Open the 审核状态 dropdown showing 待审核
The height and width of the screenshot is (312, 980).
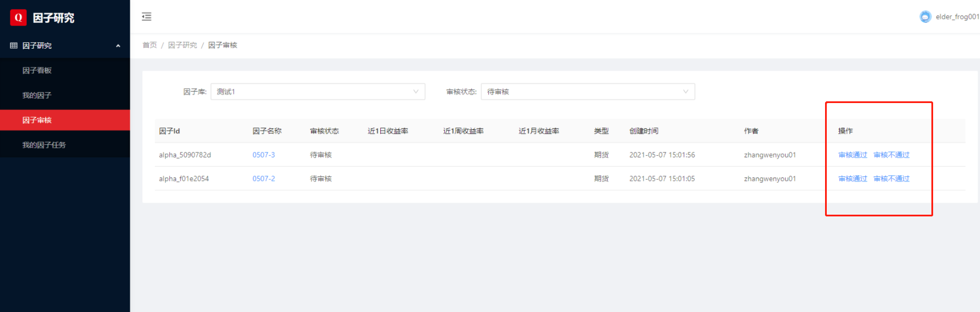click(x=587, y=92)
